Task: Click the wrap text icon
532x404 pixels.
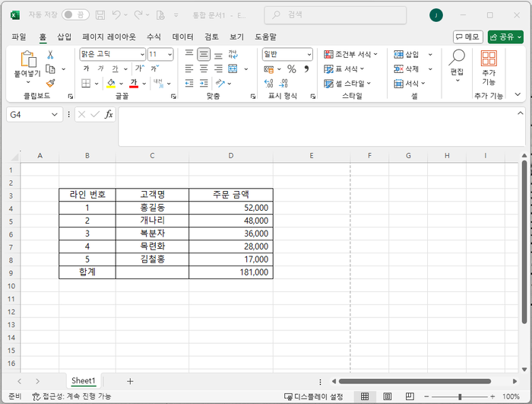Action: (233, 54)
